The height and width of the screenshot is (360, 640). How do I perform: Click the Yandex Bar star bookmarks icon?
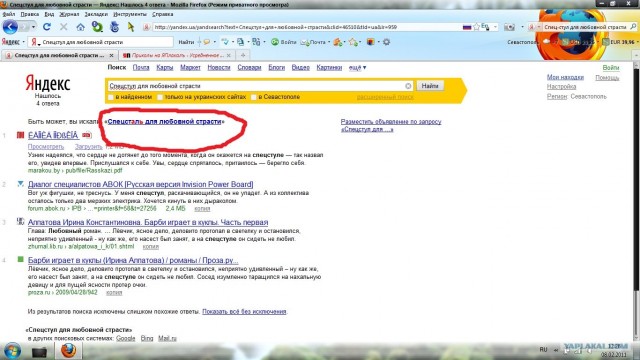(x=353, y=42)
